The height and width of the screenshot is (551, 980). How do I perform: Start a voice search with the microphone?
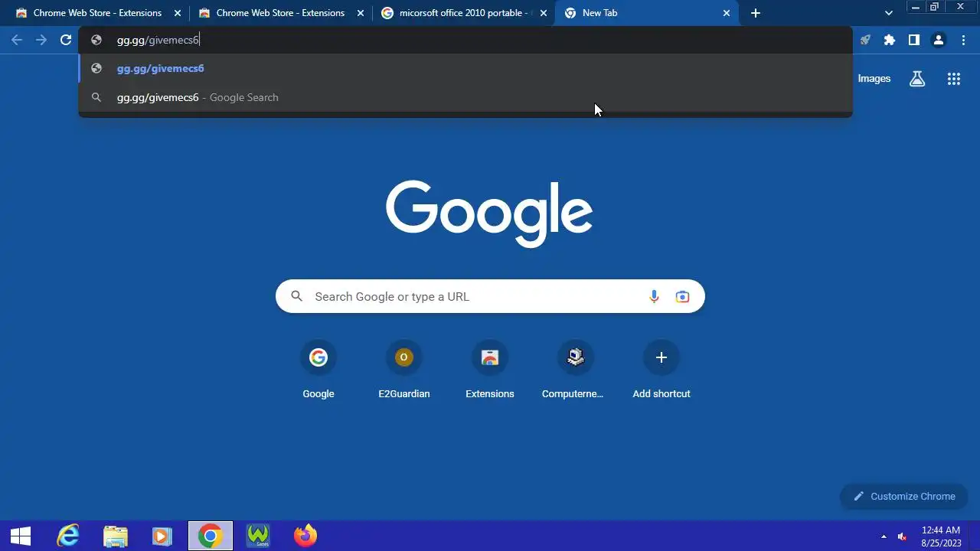click(654, 296)
